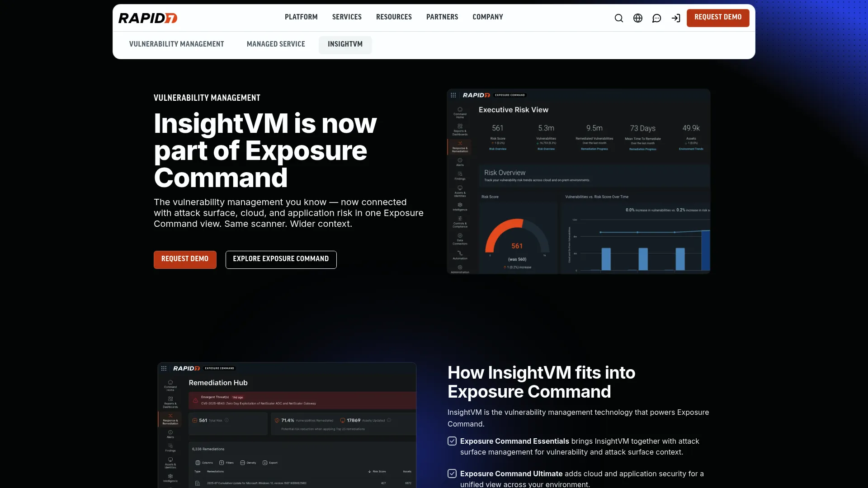Click the Rapid7 logo in header
This screenshot has width=868, height=488.
pyautogui.click(x=148, y=18)
